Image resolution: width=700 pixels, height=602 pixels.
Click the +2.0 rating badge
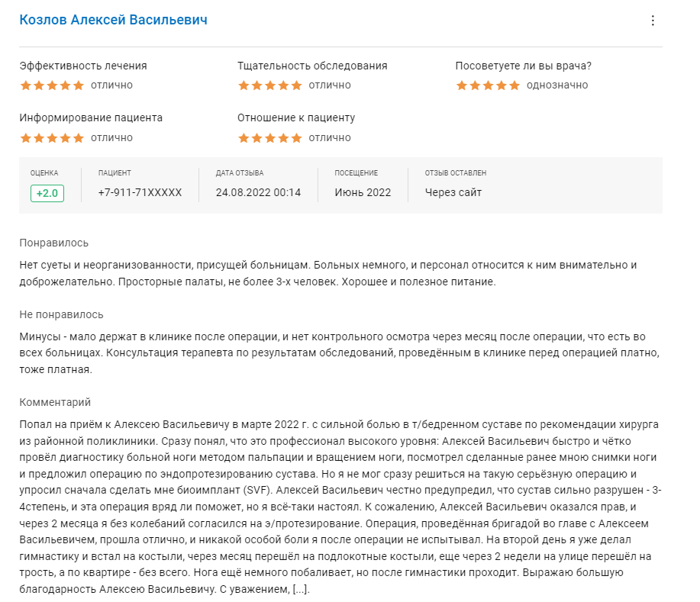tap(47, 193)
